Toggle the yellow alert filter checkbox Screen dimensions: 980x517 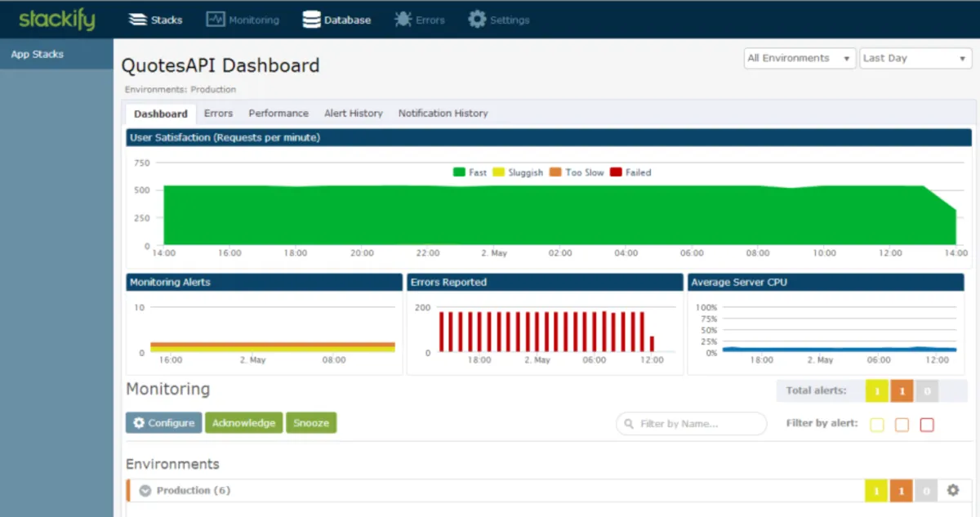(x=877, y=425)
